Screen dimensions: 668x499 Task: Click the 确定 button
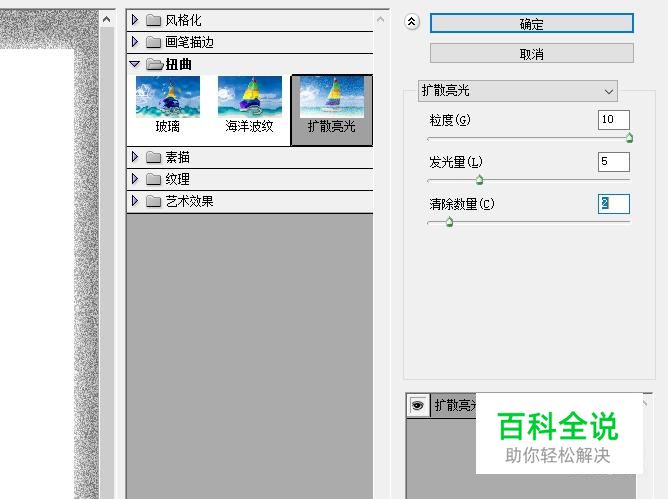click(532, 23)
